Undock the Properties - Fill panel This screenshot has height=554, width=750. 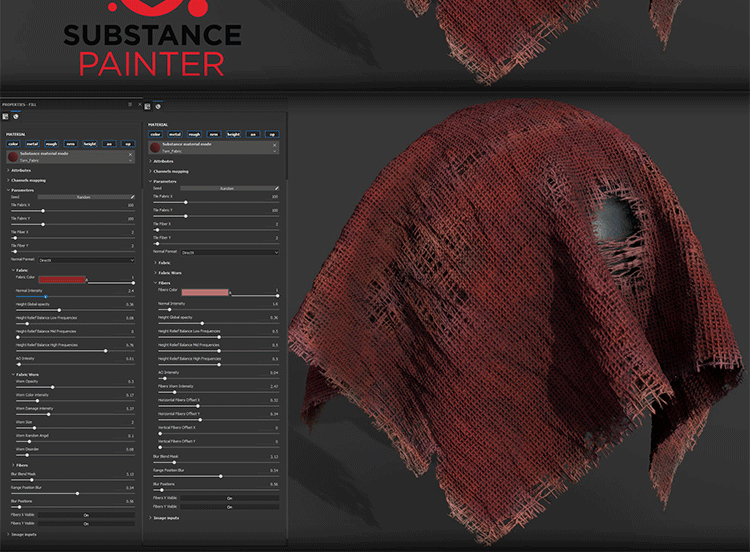tap(130, 104)
